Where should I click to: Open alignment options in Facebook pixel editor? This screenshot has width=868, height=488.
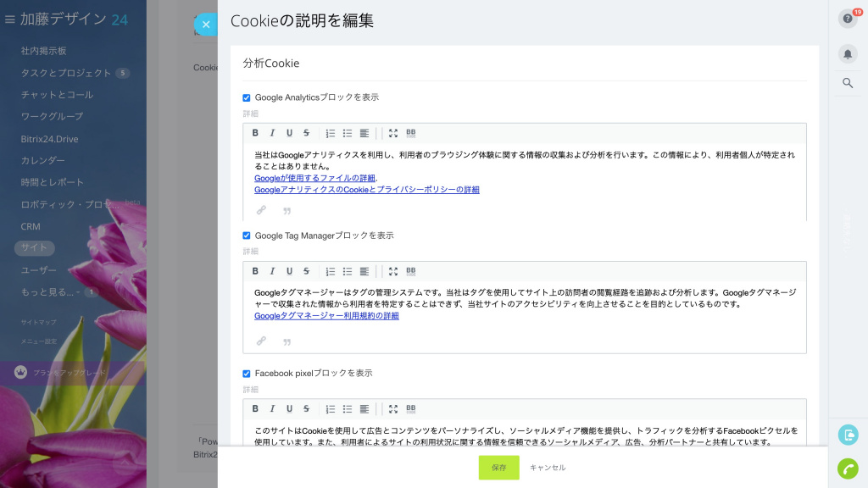364,409
